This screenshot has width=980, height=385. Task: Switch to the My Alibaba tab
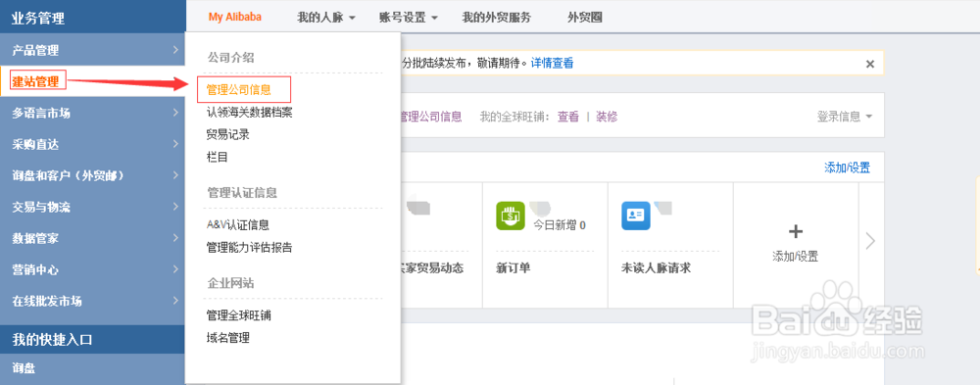coord(235,17)
